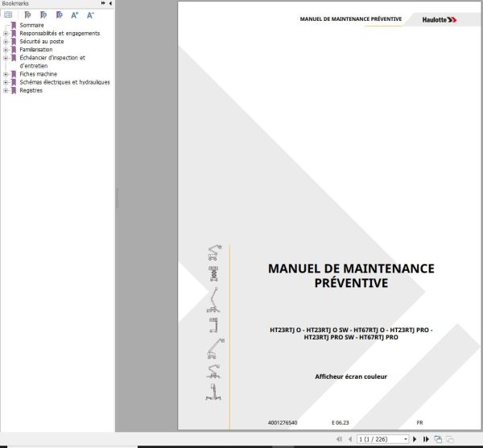Click the next view icon in status bar
This screenshot has width=483, height=448.
point(450,439)
